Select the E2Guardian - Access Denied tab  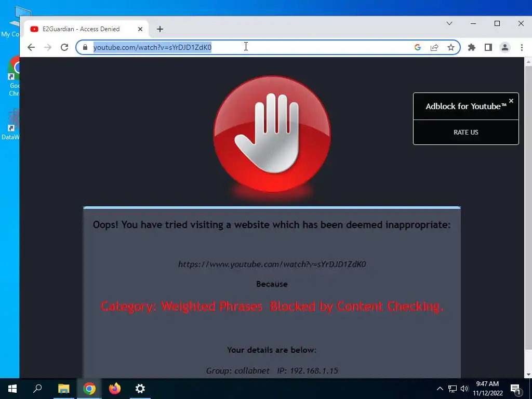[x=86, y=29]
